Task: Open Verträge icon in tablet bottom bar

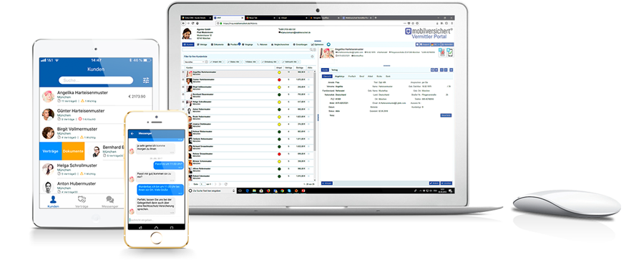Action: 82,202
